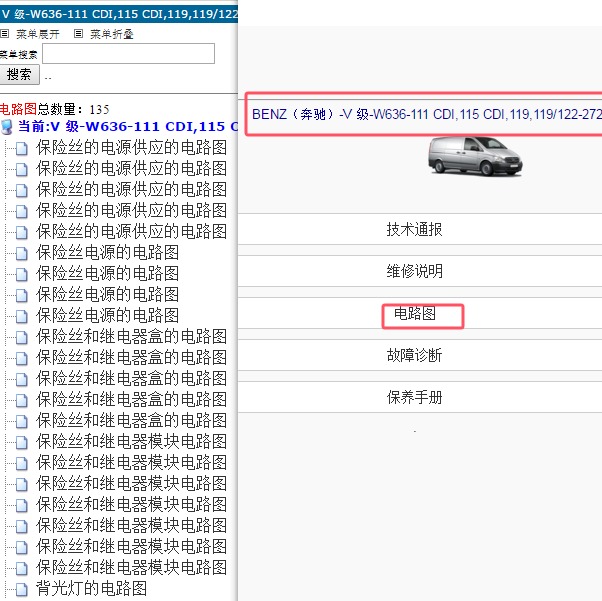The height and width of the screenshot is (601, 602).
Task: Click the BENZ（奔驰）-V 级-W636 title link
Action: coord(427,114)
